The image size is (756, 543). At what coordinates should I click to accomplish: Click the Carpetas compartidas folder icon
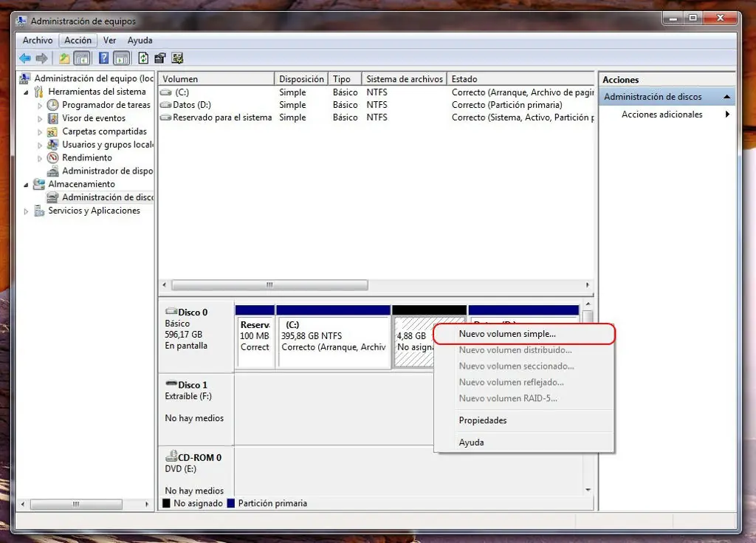pyautogui.click(x=53, y=132)
